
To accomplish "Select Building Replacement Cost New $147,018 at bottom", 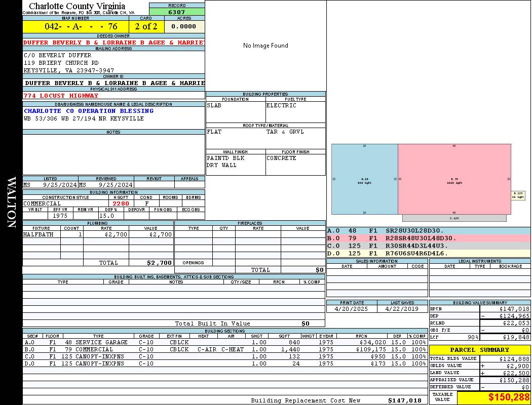I will (x=405, y=400).
